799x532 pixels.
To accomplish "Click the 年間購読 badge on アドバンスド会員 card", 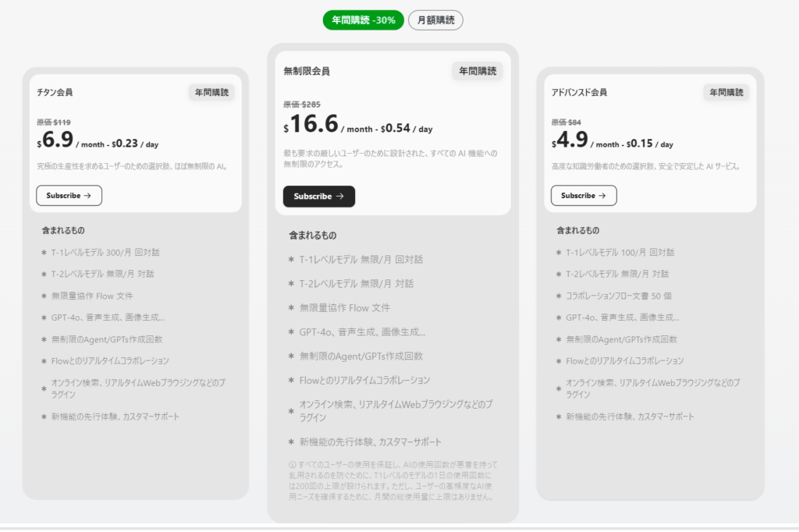I will click(726, 92).
